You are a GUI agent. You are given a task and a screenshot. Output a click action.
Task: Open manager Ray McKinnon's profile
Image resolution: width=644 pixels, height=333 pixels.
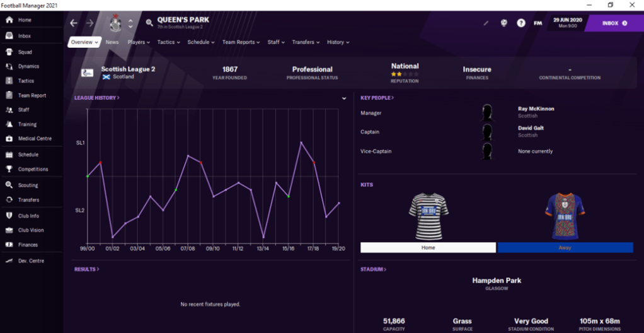click(536, 109)
